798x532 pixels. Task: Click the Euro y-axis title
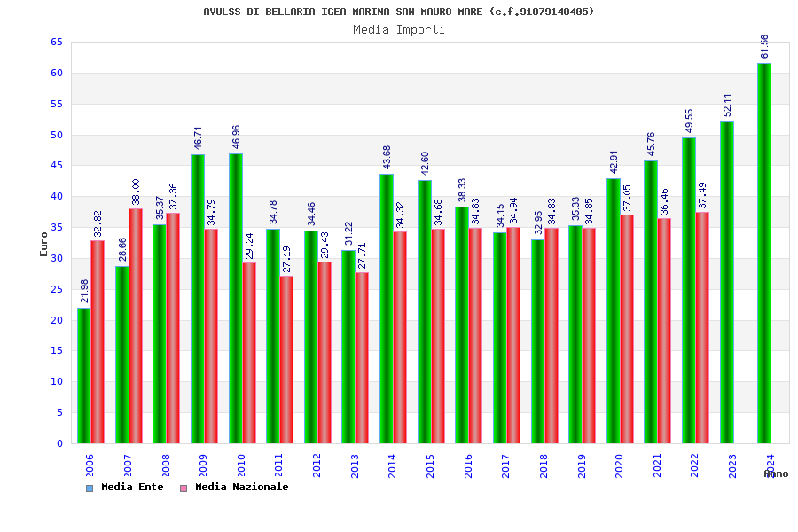point(43,244)
